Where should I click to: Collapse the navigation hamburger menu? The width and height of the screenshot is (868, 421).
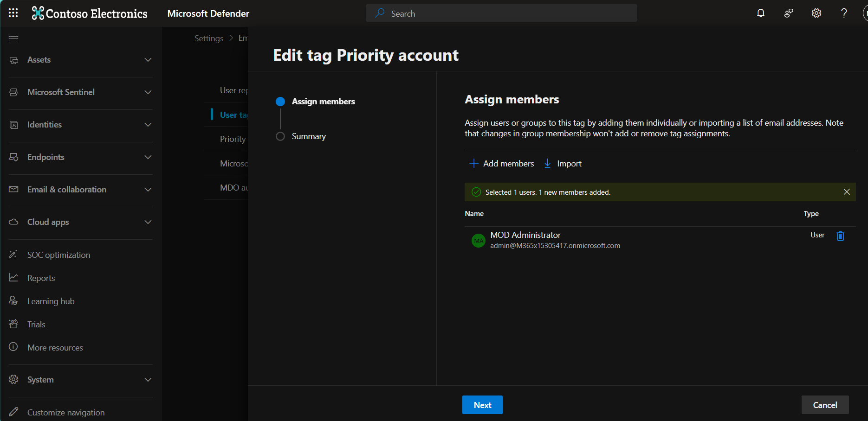point(13,38)
